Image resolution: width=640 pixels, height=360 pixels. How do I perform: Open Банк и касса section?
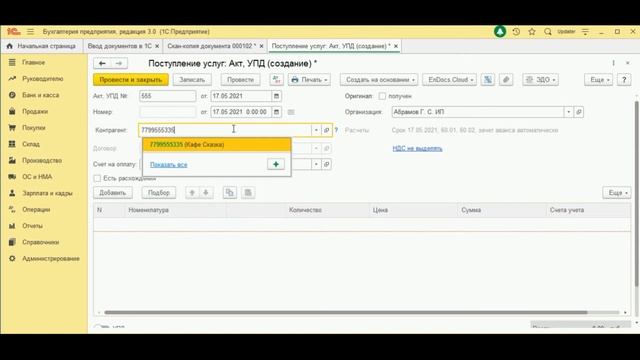40,95
